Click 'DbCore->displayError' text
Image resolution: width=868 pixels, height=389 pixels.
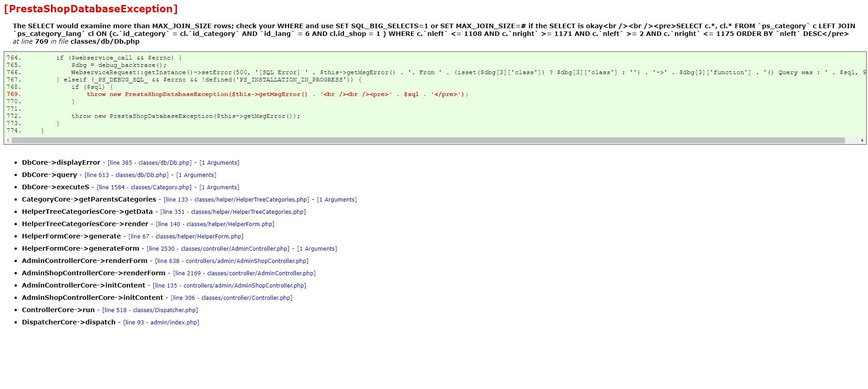pyautogui.click(x=61, y=162)
